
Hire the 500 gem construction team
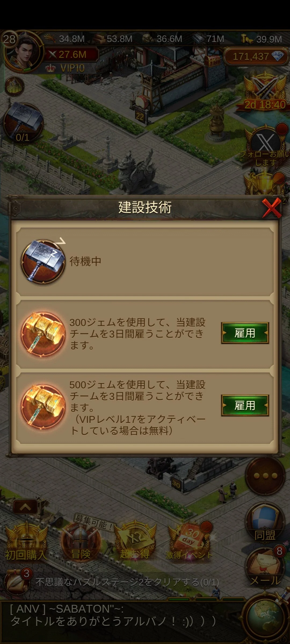pos(245,405)
